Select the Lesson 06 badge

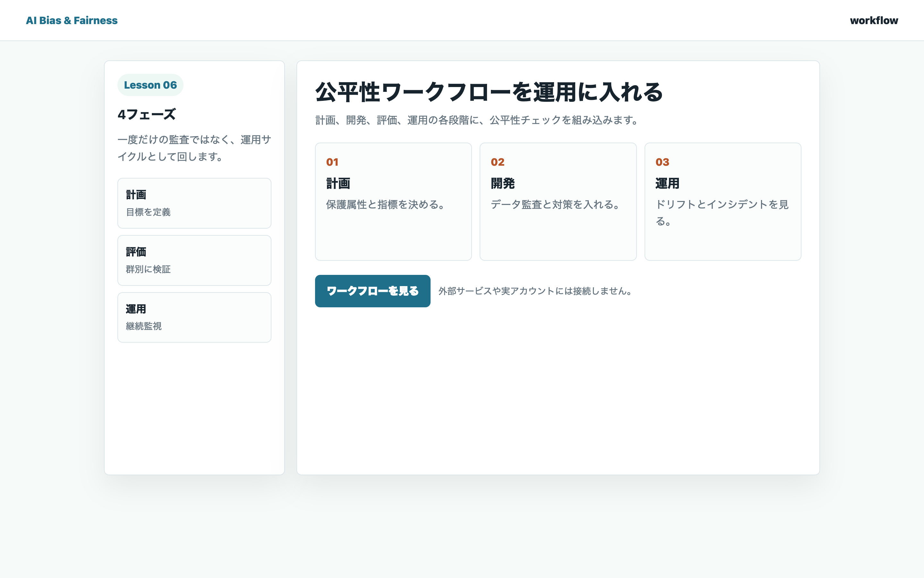click(x=150, y=85)
